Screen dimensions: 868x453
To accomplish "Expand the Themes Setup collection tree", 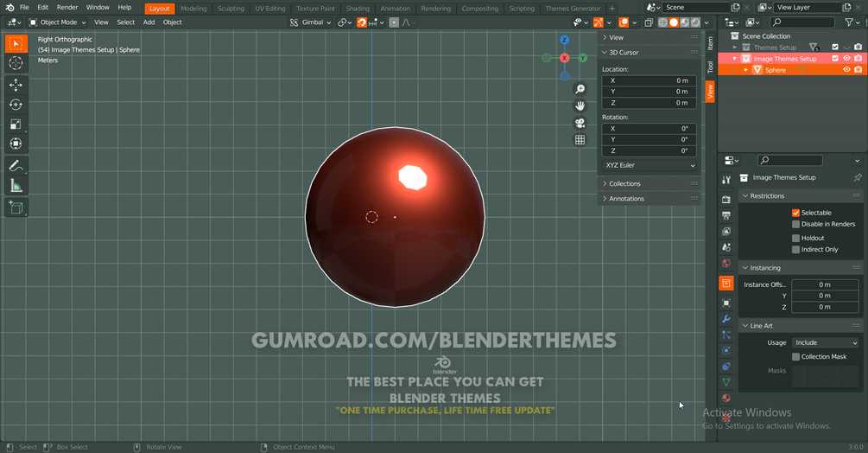I will pos(735,48).
